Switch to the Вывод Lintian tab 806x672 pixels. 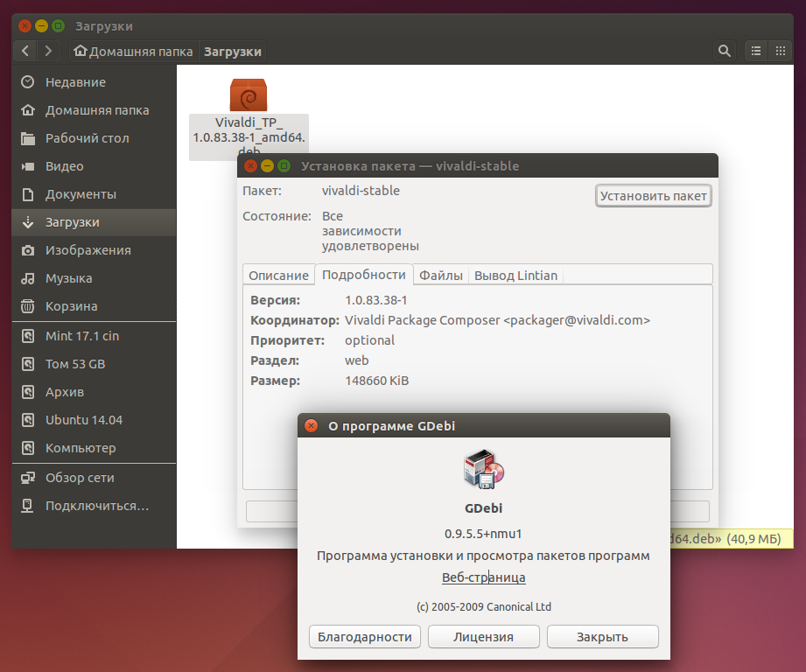(515, 276)
